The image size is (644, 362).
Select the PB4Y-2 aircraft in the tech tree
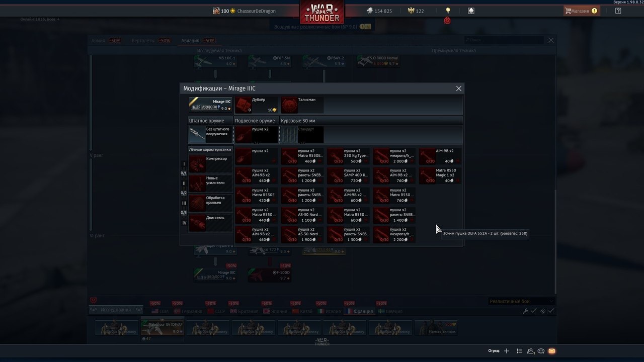point(324,61)
